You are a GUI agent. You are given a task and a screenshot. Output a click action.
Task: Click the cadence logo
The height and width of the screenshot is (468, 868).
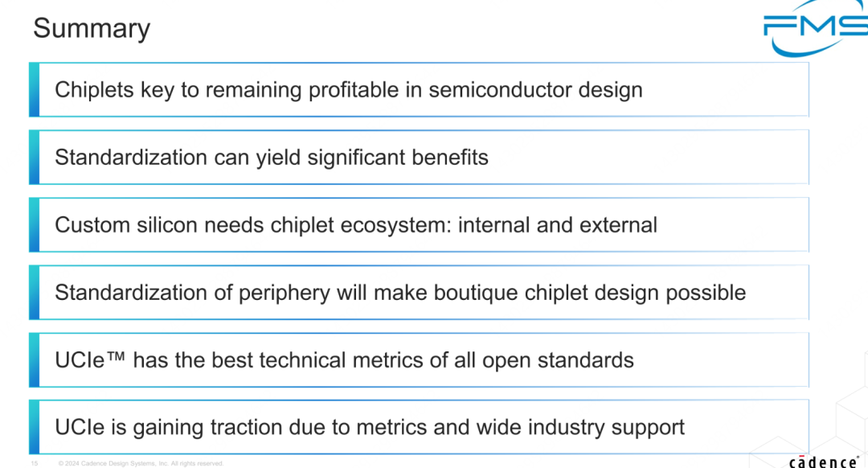[x=824, y=462]
